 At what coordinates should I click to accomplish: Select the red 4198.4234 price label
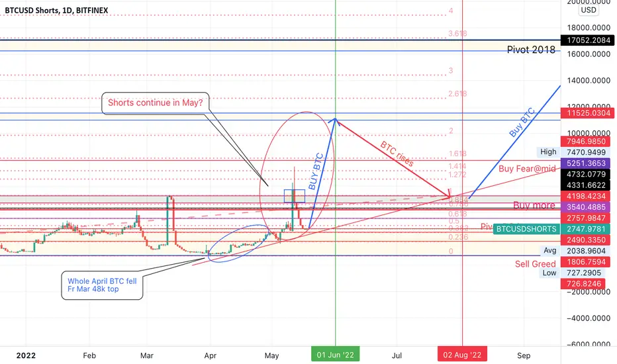pos(585,196)
